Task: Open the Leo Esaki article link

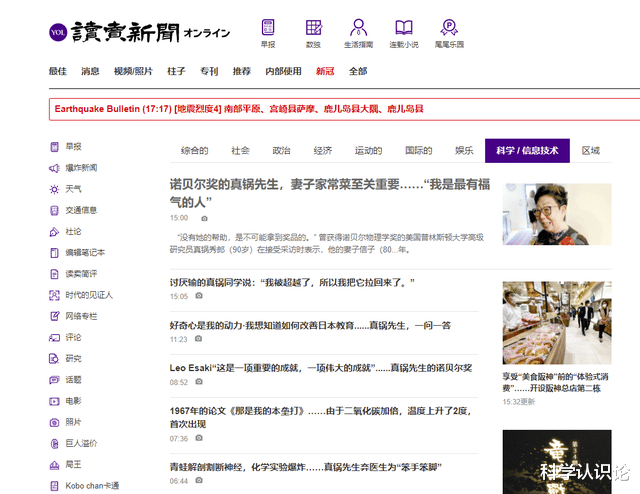Action: click(x=321, y=368)
